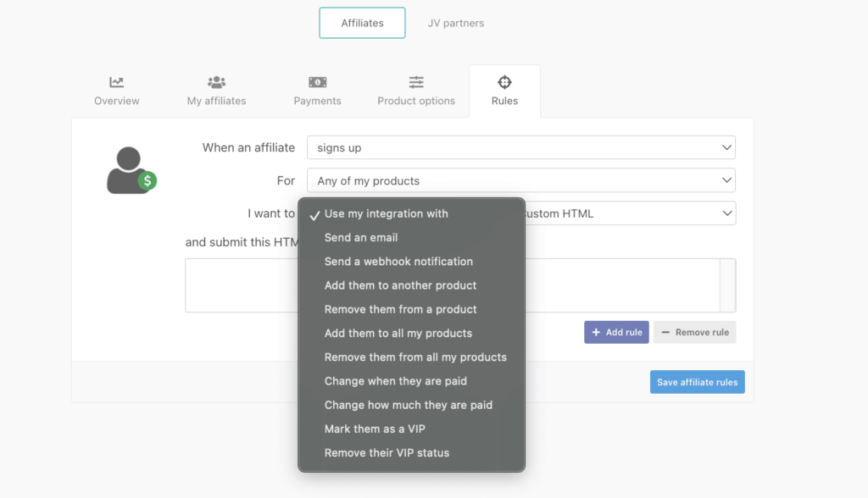Pick 'Change how much they are paid'
Screen dimensions: 868x498
(x=408, y=405)
